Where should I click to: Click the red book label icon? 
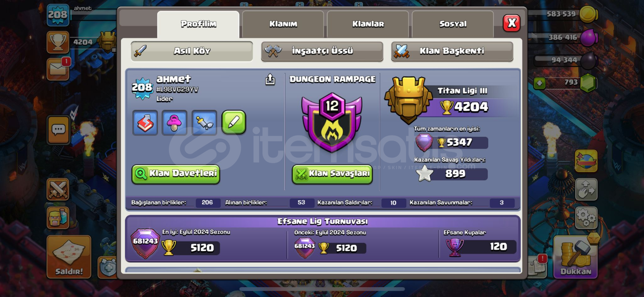pos(145,123)
